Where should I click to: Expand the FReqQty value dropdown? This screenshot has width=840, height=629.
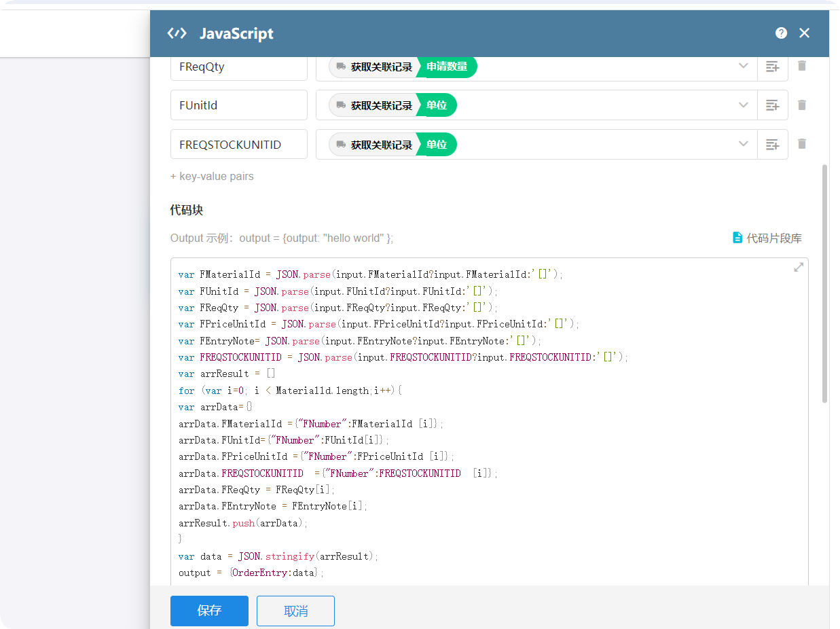743,67
